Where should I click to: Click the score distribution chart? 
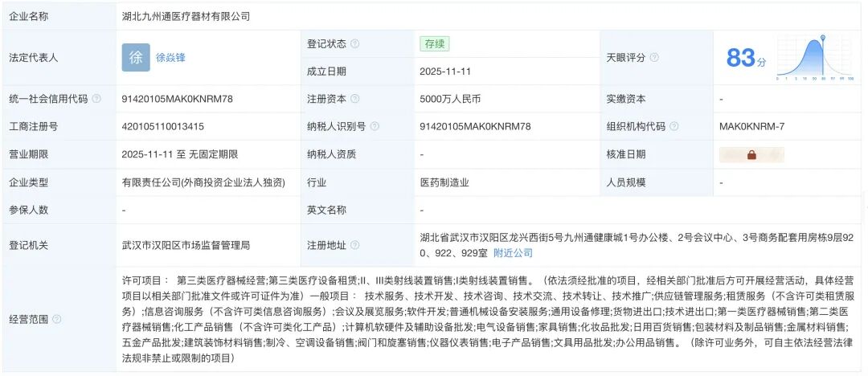(x=815, y=58)
